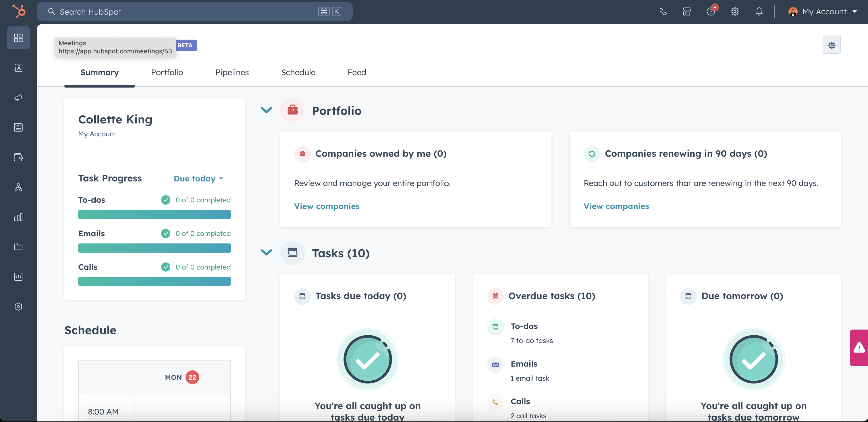Click the overdue To-dos green icon
This screenshot has height=422, width=868.
coord(495,326)
